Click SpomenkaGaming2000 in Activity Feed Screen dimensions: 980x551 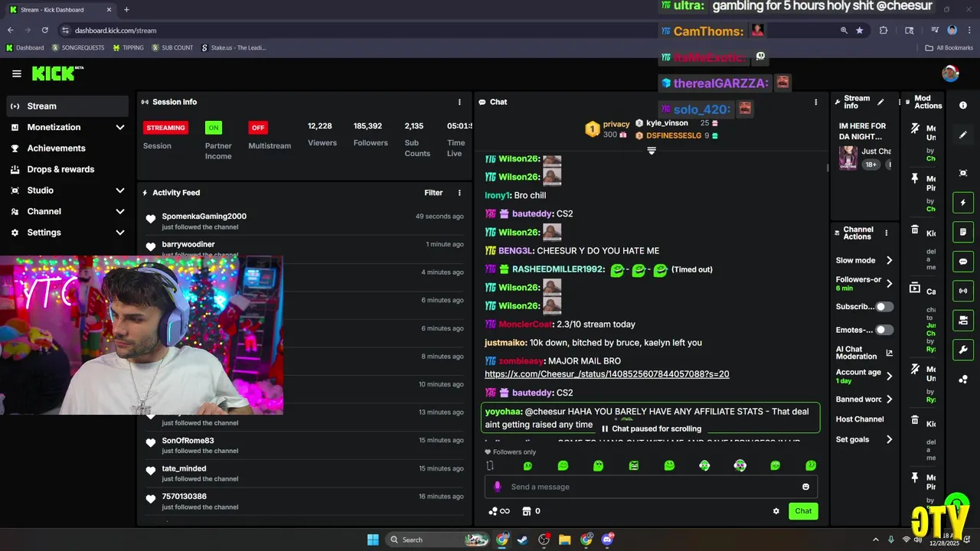click(x=204, y=217)
